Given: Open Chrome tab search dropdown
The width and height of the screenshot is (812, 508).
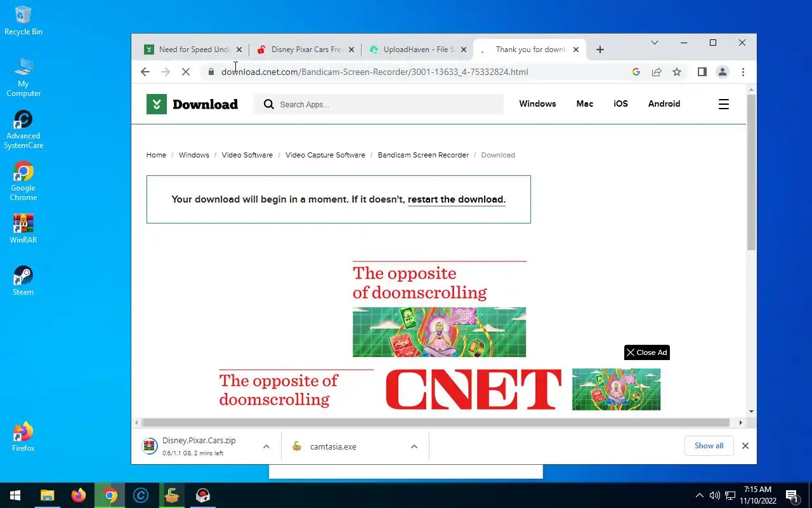Looking at the screenshot, I should click(655, 43).
